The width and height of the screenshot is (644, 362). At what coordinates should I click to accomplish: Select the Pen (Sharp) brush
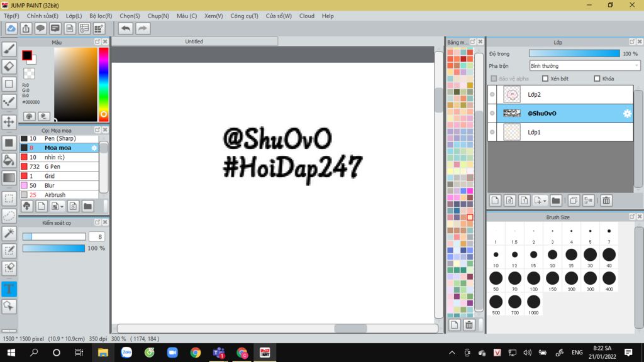coord(60,138)
